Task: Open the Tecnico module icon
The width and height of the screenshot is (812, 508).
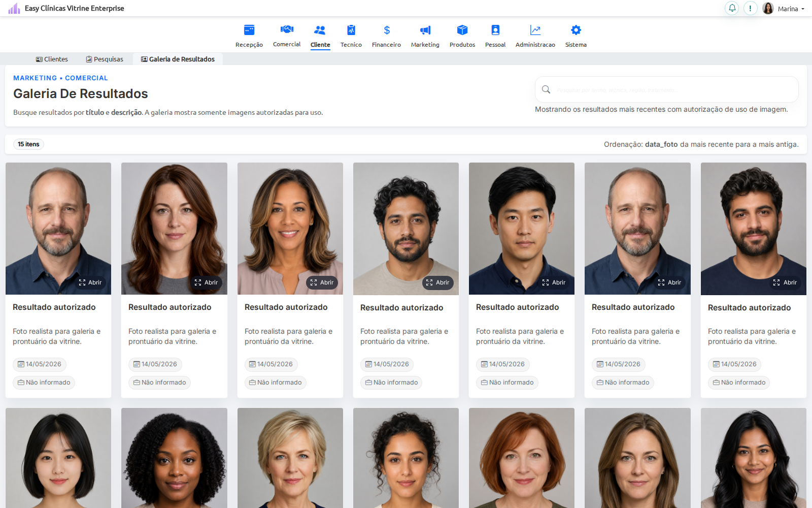Action: tap(351, 30)
